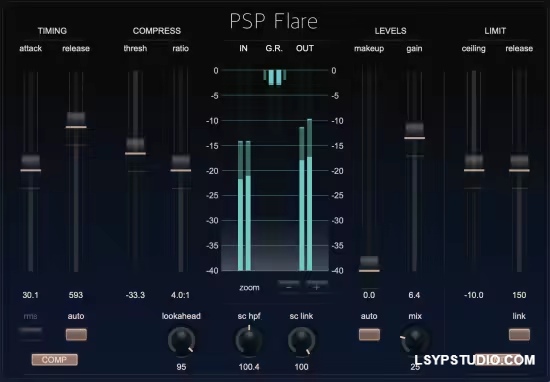550x382 pixels.
Task: Toggle the COMP button
Action: pyautogui.click(x=54, y=360)
